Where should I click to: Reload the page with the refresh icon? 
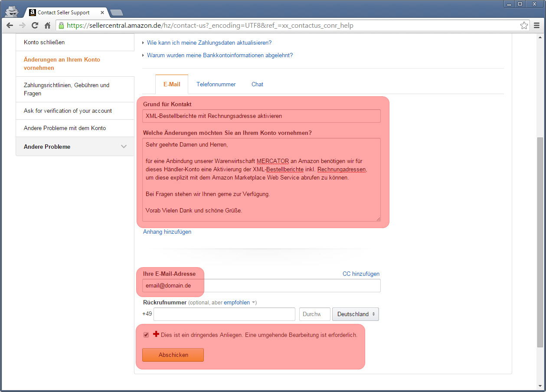tap(35, 26)
